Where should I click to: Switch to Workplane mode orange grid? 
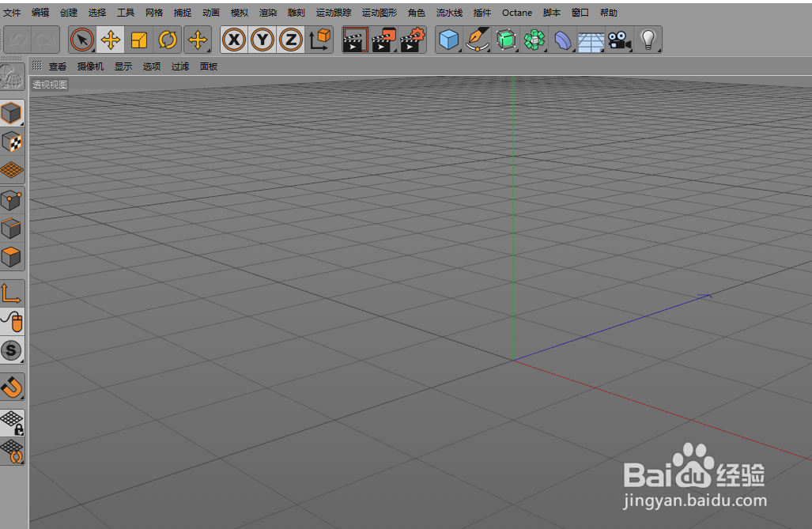click(x=11, y=170)
